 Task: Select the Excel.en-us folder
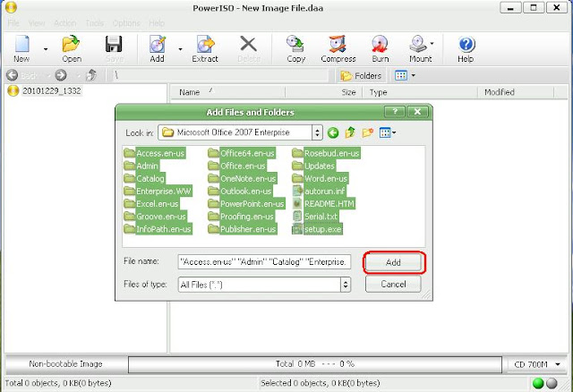point(151,204)
